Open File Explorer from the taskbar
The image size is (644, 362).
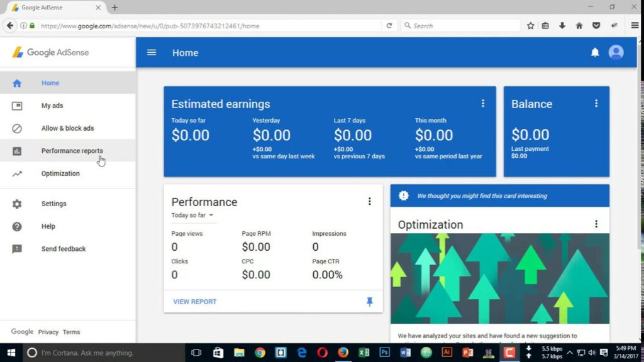tap(239, 353)
